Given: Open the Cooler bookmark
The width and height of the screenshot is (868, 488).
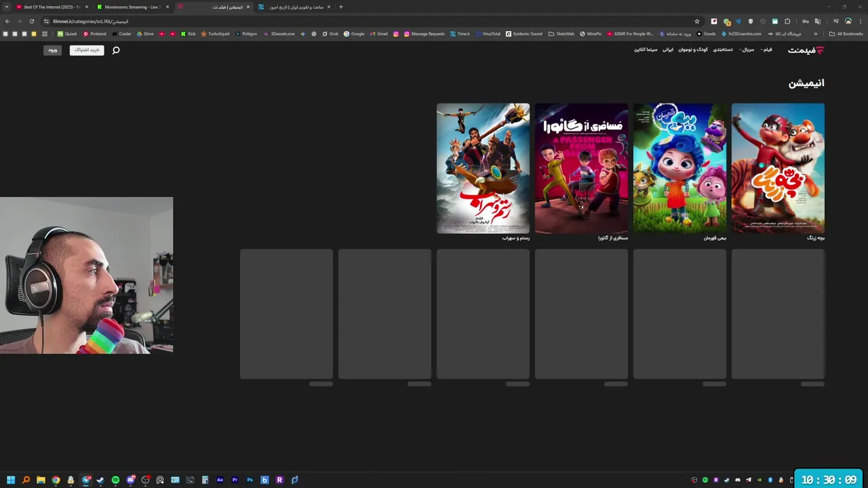Looking at the screenshot, I should click(122, 34).
